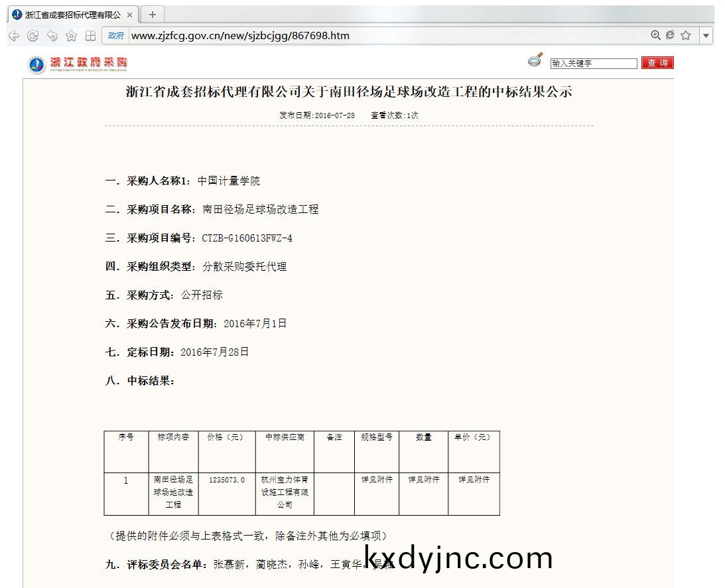Expand the address bar dropdown arrow

click(x=706, y=36)
